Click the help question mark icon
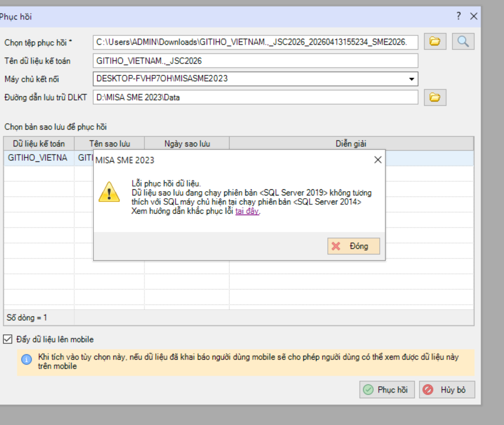Viewport: 504px width, 425px height. [459, 16]
